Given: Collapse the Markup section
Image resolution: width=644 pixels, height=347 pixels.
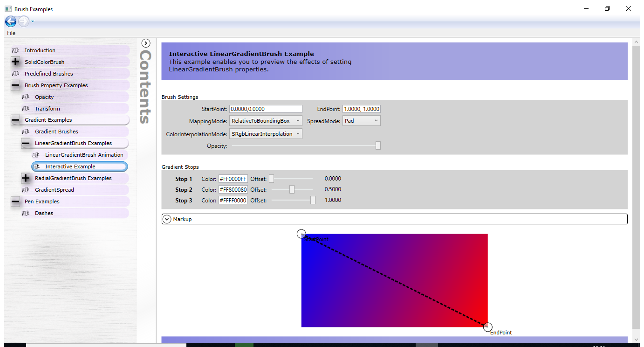Looking at the screenshot, I should point(167,219).
